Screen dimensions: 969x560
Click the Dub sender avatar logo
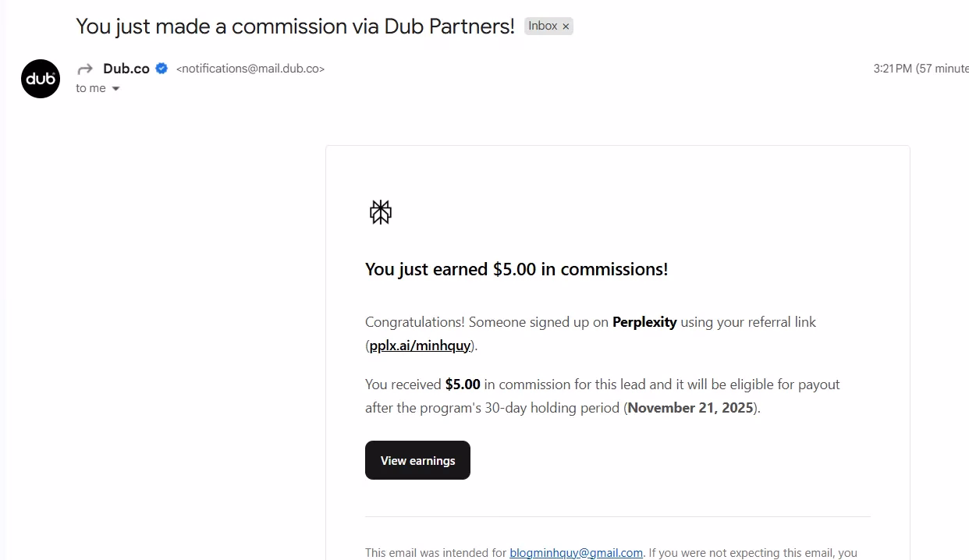(x=41, y=79)
